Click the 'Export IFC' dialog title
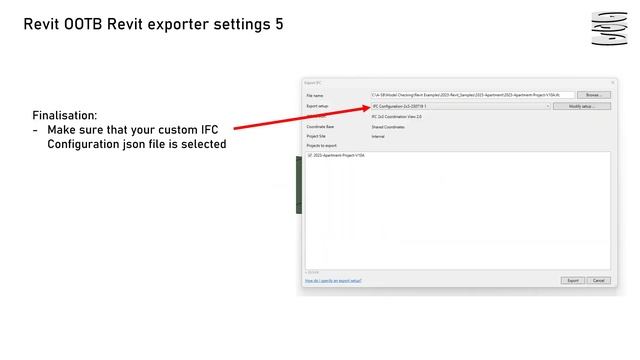This screenshot has height=360, width=640. [x=313, y=83]
